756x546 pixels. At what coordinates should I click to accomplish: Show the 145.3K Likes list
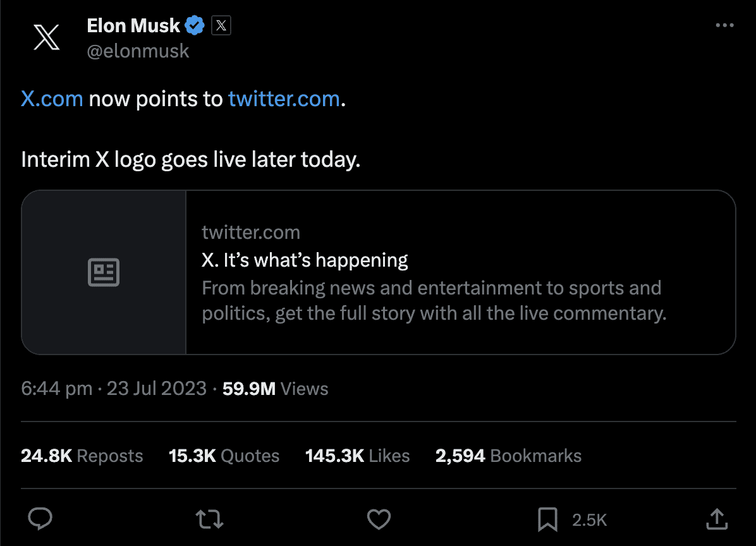click(x=357, y=456)
